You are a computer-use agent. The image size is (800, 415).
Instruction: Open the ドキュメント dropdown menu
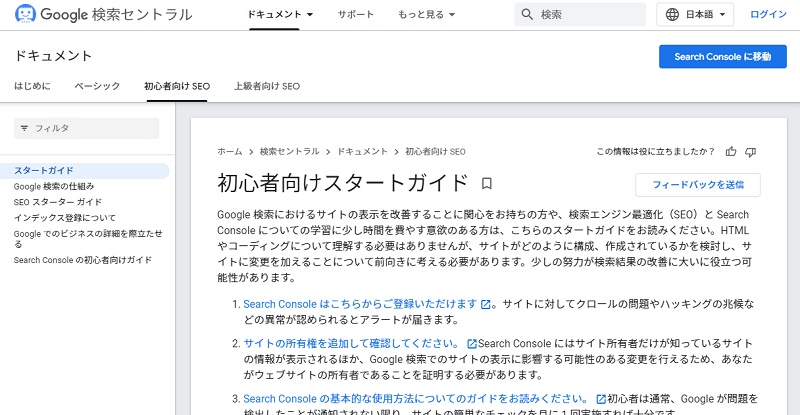coord(280,14)
